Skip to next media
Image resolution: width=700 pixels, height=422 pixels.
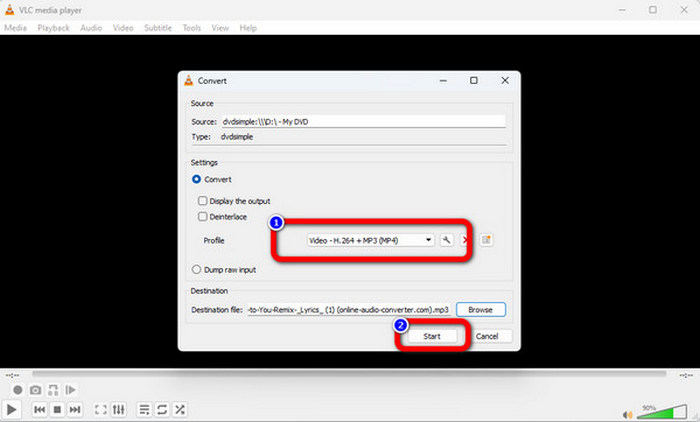75,409
